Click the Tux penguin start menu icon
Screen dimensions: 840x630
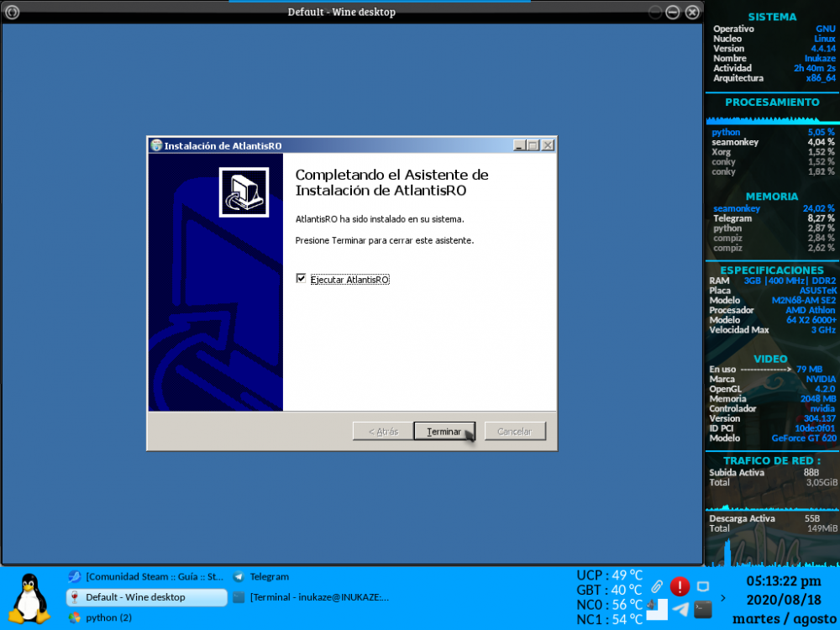coord(30,597)
